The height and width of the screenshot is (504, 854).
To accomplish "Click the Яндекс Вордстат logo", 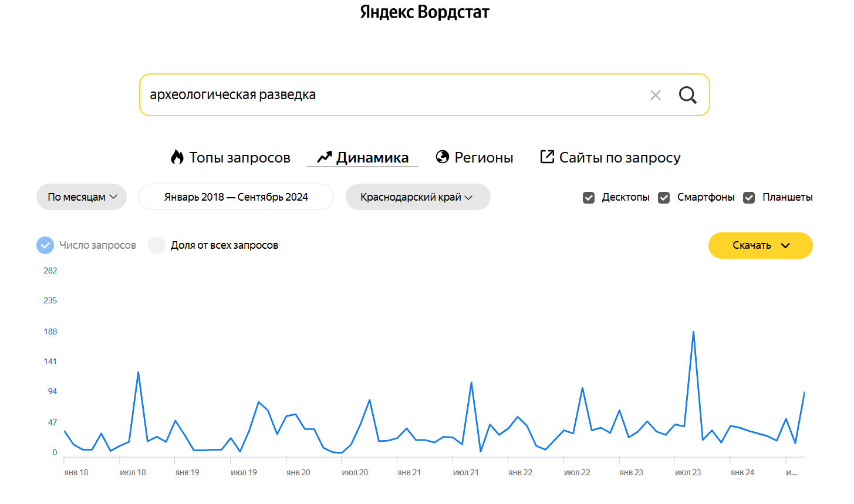I will click(x=424, y=12).
